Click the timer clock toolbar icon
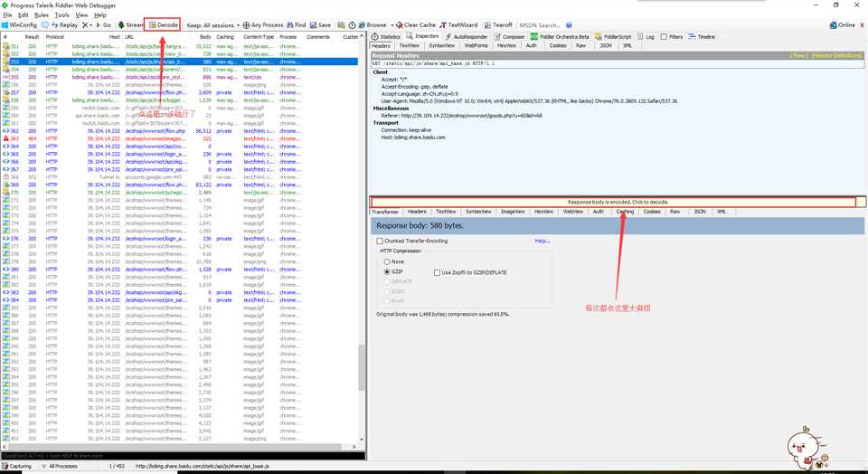Image resolution: width=868 pixels, height=474 pixels. [x=352, y=25]
